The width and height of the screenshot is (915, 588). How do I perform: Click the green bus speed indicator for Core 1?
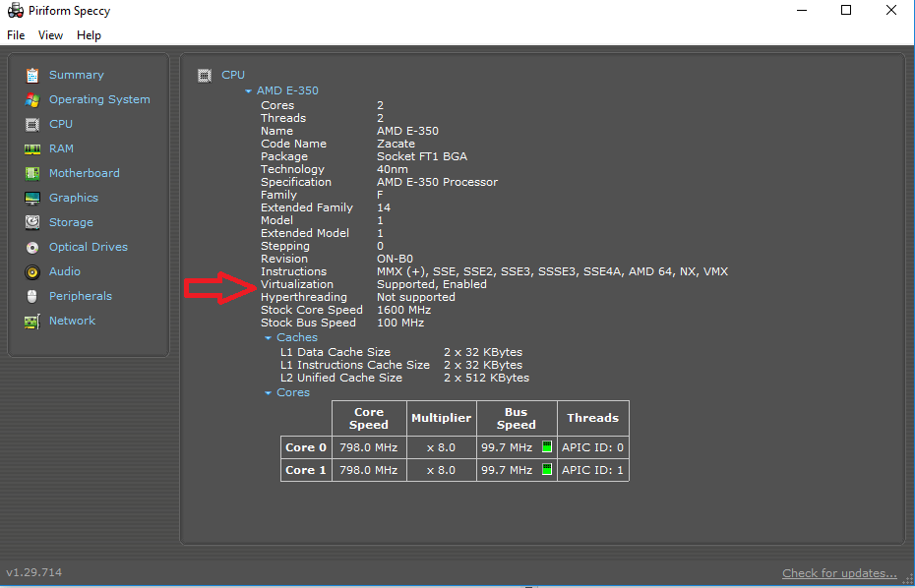point(547,469)
